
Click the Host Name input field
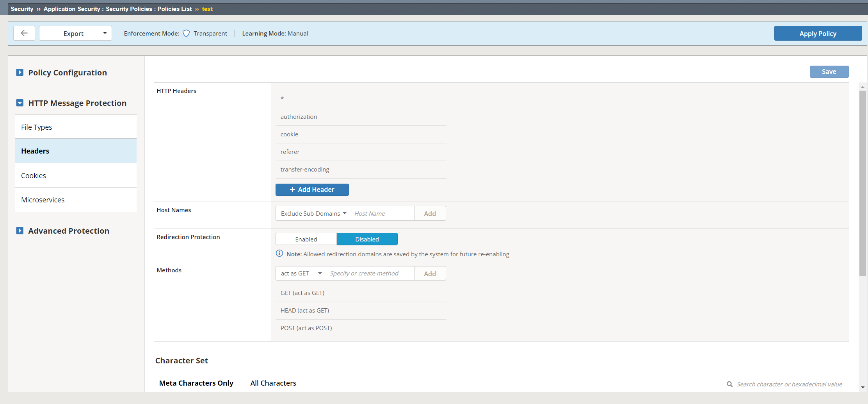click(x=382, y=213)
